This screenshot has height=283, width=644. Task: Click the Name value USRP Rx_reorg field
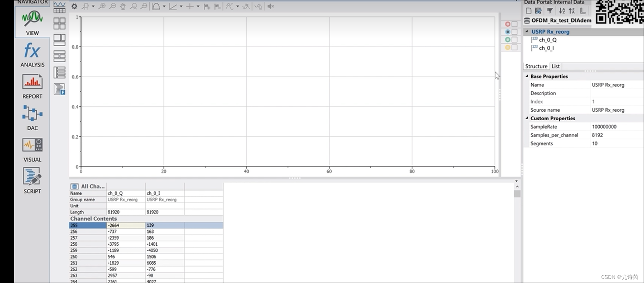pyautogui.click(x=617, y=85)
